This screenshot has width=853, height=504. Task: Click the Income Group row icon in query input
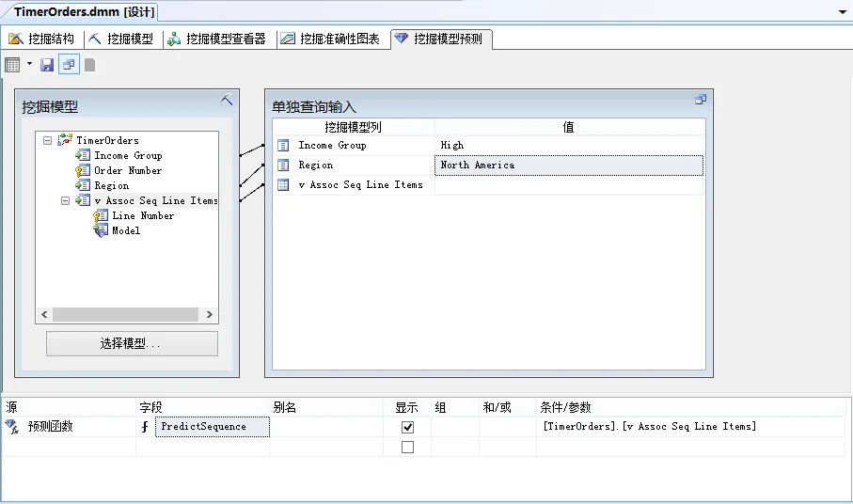click(x=283, y=145)
